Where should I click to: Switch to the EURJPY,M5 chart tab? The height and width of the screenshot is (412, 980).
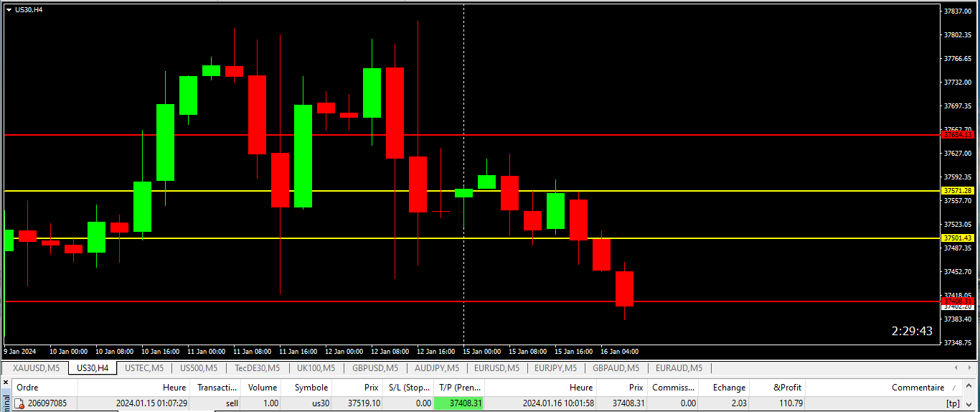[x=556, y=368]
